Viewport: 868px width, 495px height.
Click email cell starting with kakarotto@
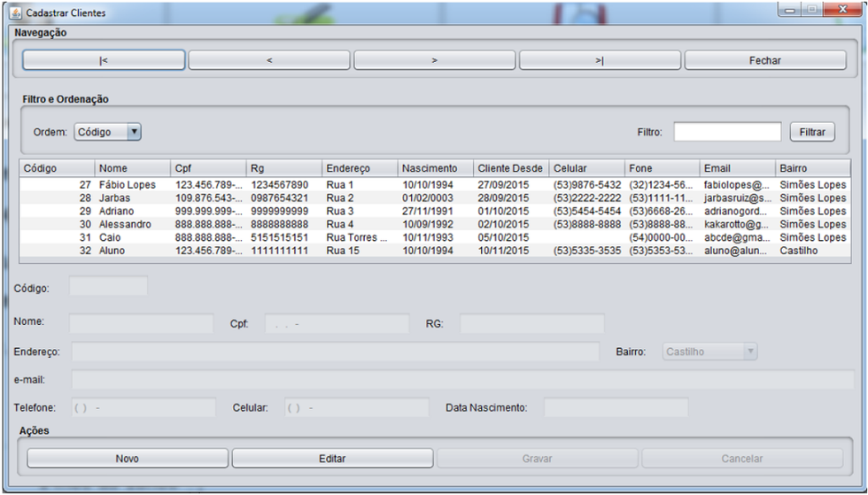click(x=738, y=224)
